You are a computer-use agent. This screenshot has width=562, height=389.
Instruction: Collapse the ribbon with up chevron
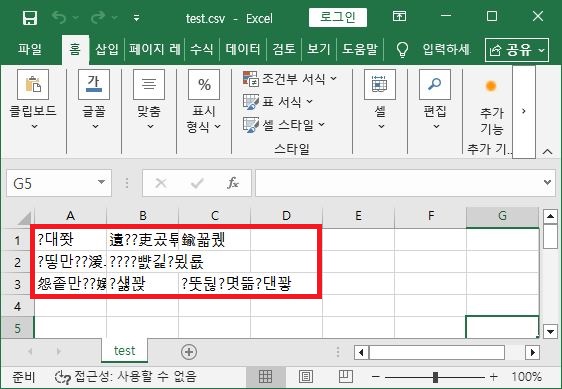547,151
